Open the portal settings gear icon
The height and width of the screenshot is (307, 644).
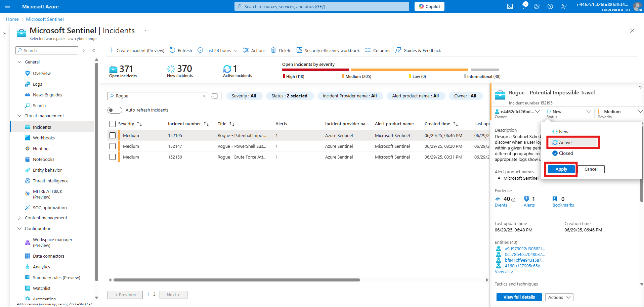click(536, 6)
